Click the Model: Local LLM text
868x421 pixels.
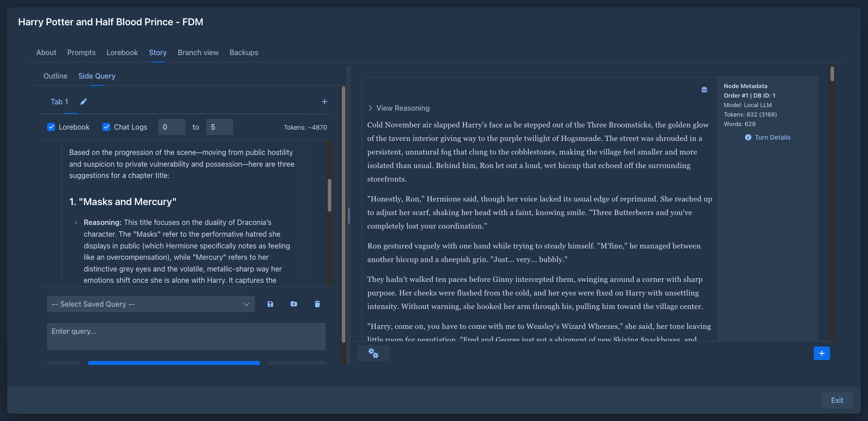(x=748, y=105)
